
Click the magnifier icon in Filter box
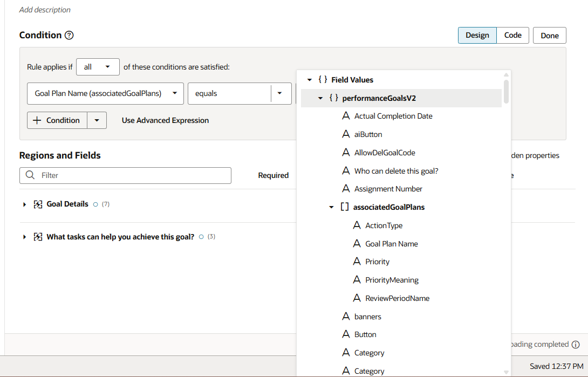click(x=30, y=175)
